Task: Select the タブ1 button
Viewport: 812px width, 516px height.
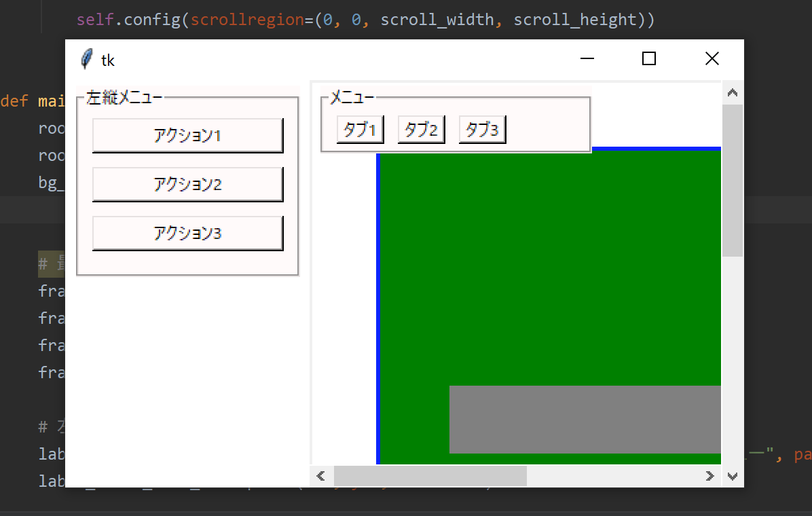Action: coord(360,130)
